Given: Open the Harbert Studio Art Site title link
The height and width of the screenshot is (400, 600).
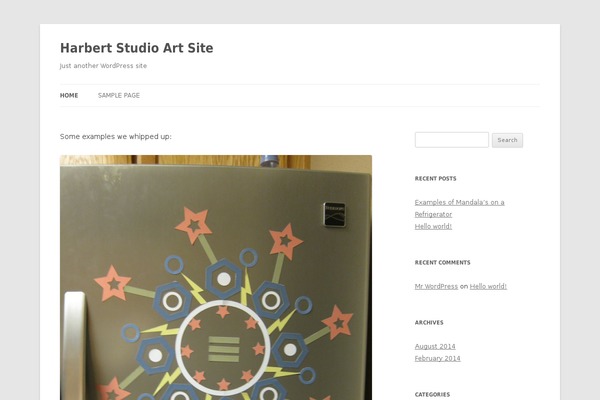Looking at the screenshot, I should click(x=137, y=48).
